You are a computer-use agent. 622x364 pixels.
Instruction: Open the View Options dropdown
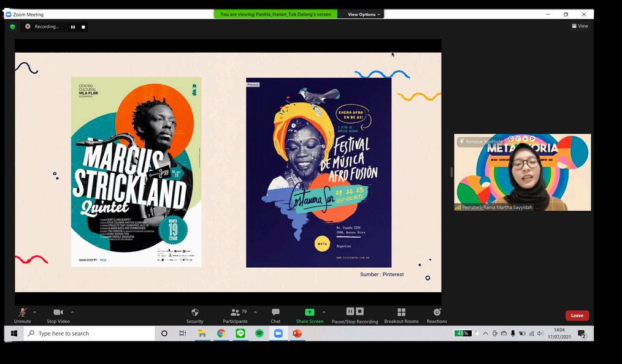pyautogui.click(x=364, y=14)
